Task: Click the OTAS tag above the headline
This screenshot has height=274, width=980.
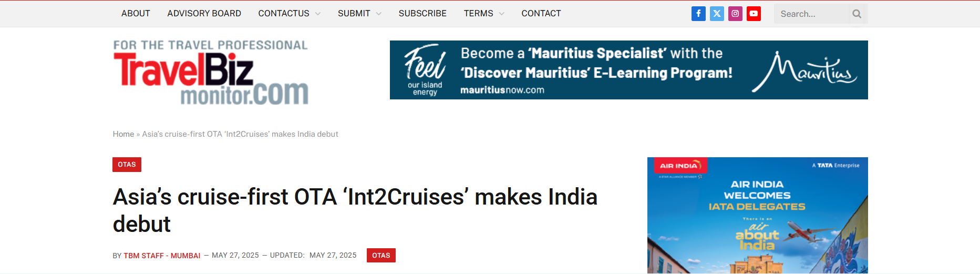Action: click(127, 165)
